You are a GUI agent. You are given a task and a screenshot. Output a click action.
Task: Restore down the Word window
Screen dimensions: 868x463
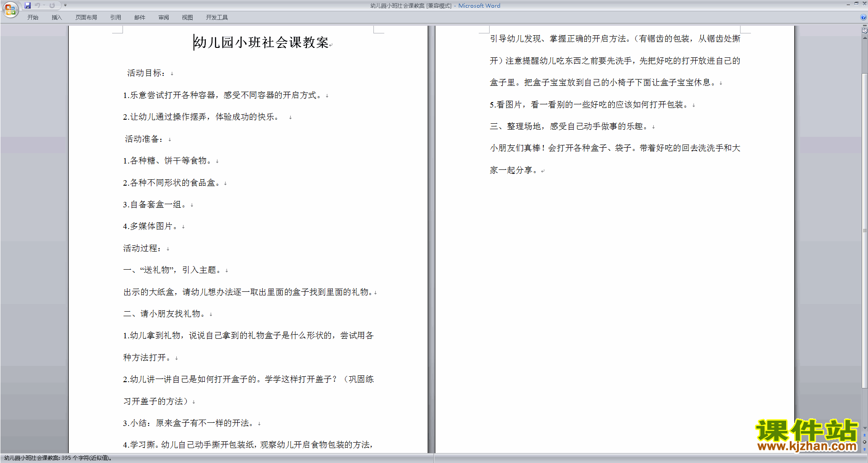(856, 4)
